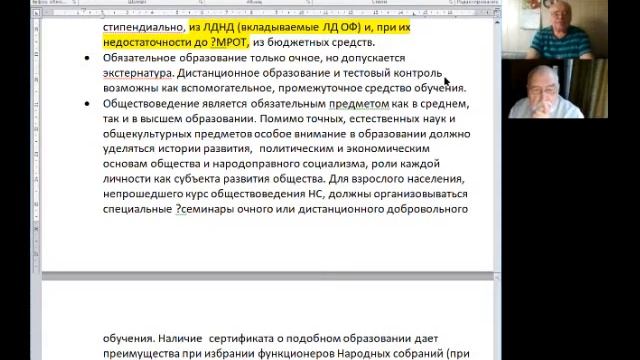Click the Paragraph group dialog launcher arrow
This screenshot has height=360, width=640.
pos(308,2)
